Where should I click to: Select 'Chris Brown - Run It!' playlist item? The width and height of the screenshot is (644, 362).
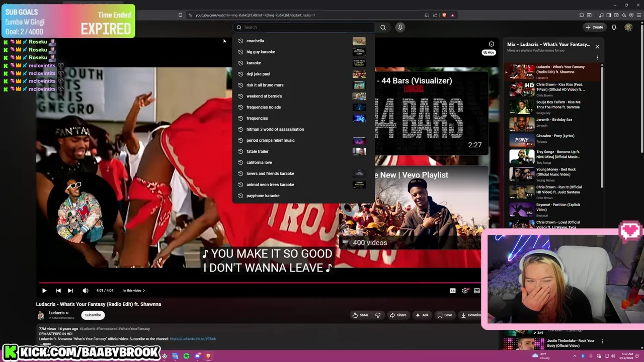[x=553, y=192]
